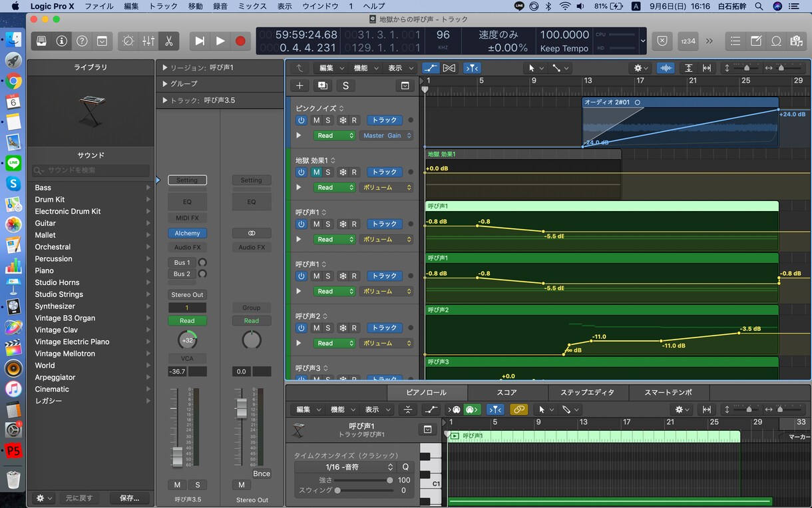Toggle the waveform zoom icon in tracks toolbar
812x508 pixels.
tap(665, 68)
